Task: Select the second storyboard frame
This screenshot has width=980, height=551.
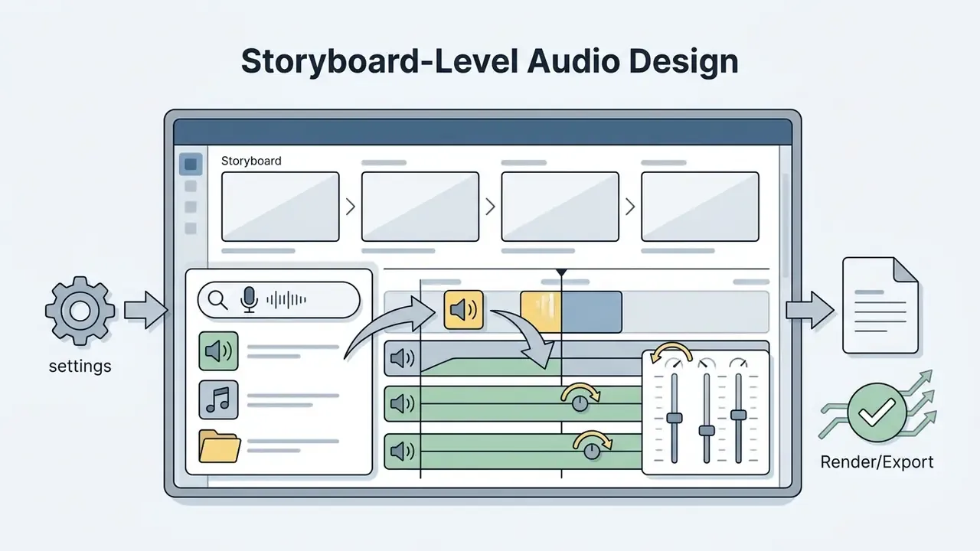Action: 420,207
